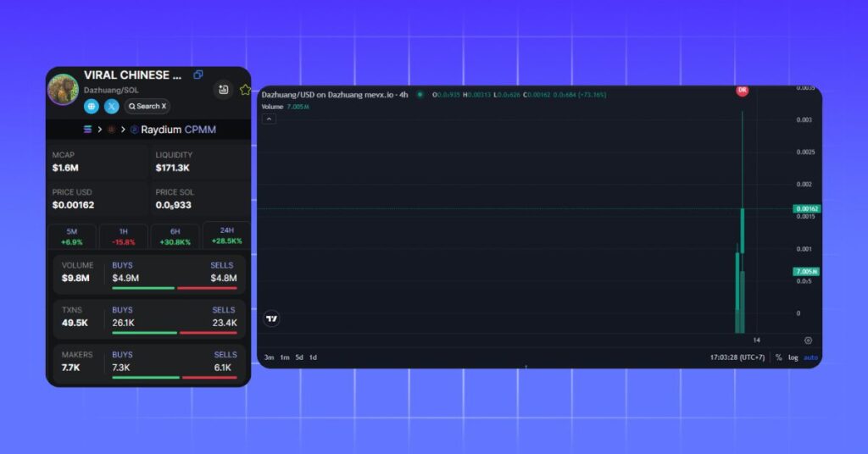Click the volume SELLS value $4.8M
The height and width of the screenshot is (454, 868).
(224, 278)
